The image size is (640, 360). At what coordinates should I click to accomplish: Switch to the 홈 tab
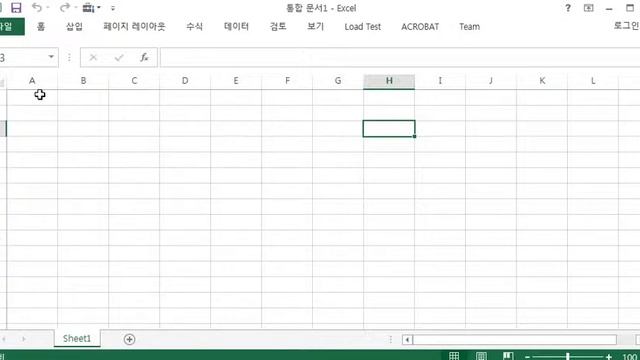[41, 27]
